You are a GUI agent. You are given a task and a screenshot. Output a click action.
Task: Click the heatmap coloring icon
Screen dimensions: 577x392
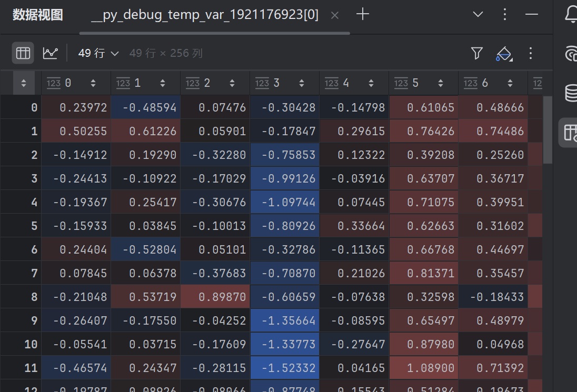coord(503,53)
